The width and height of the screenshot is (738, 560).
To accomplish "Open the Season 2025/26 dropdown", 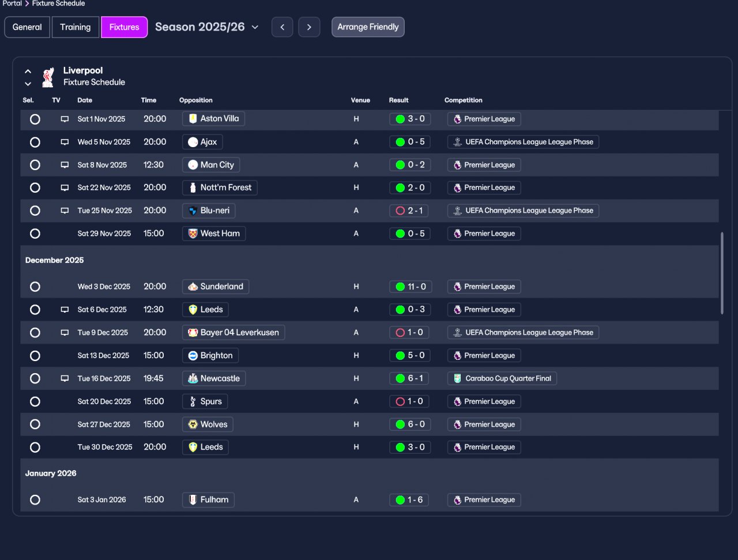I will 207,27.
